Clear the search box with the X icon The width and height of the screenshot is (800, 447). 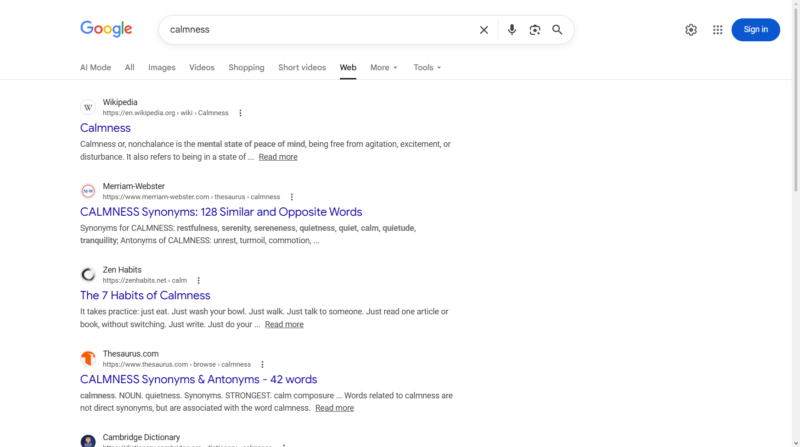(484, 30)
